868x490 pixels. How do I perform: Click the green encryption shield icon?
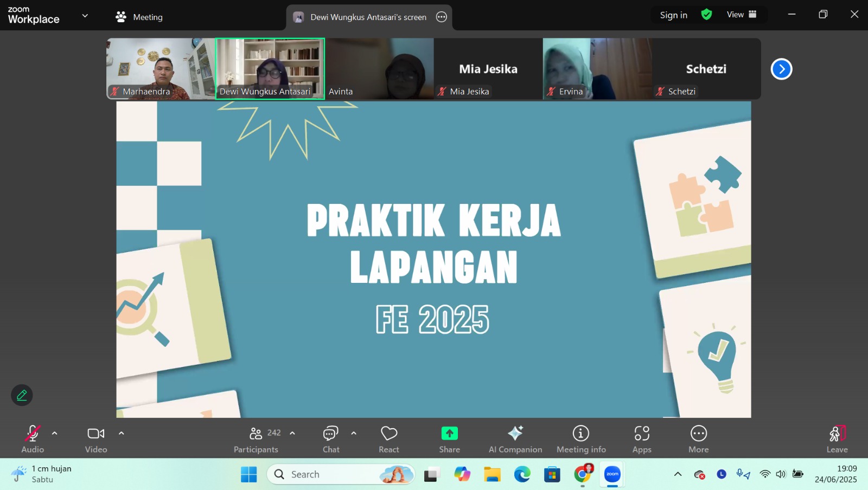pyautogui.click(x=706, y=15)
